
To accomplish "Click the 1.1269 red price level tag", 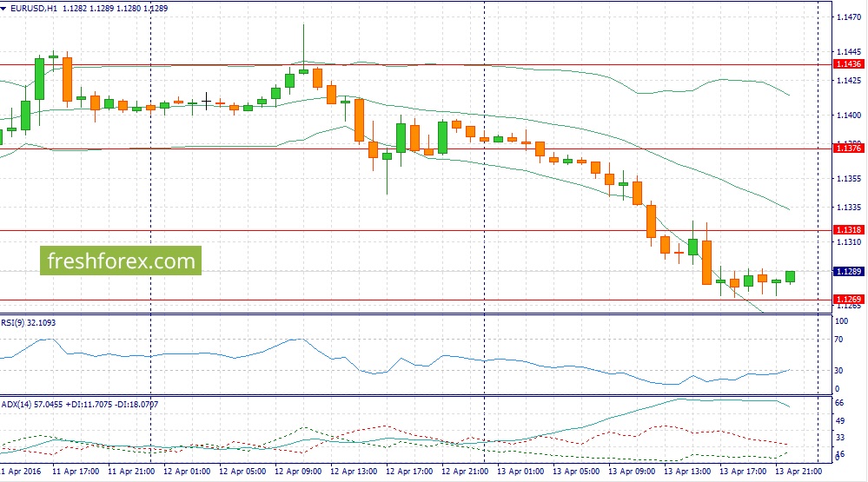I will 847,300.
